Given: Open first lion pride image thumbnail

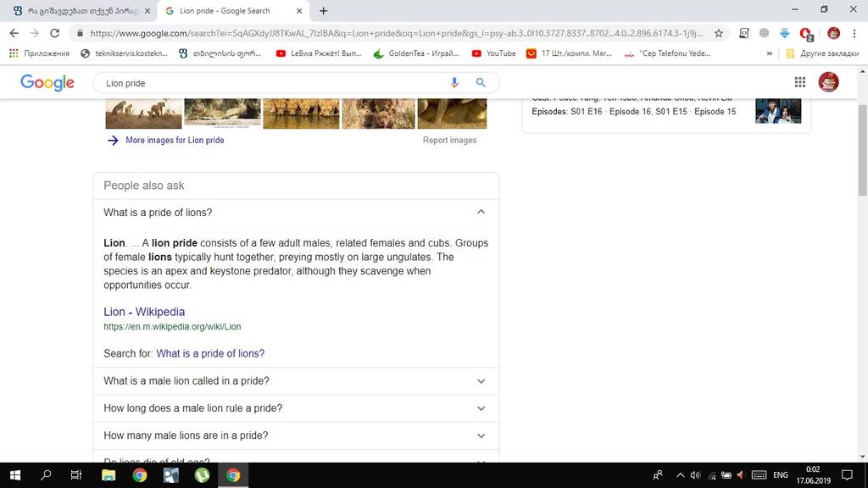Looking at the screenshot, I should 143,114.
